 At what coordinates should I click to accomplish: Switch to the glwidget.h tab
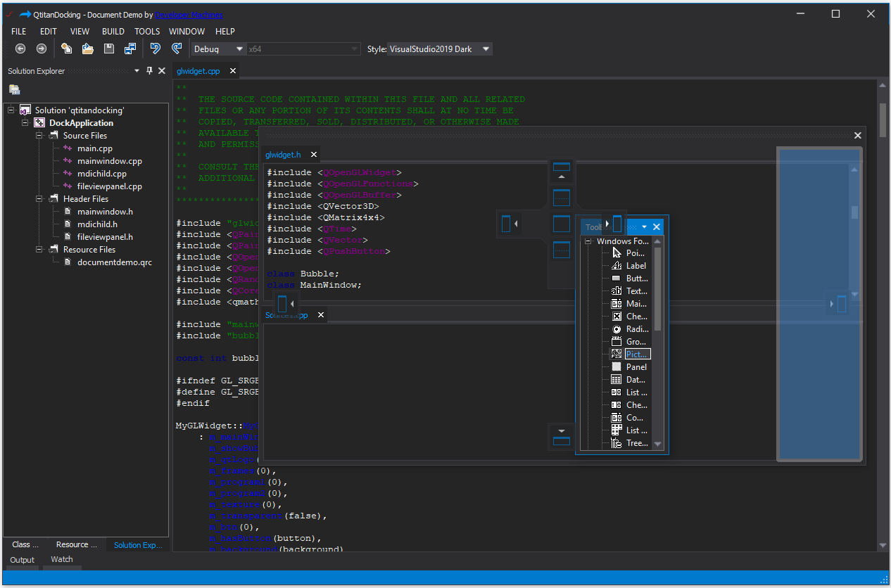pos(283,154)
